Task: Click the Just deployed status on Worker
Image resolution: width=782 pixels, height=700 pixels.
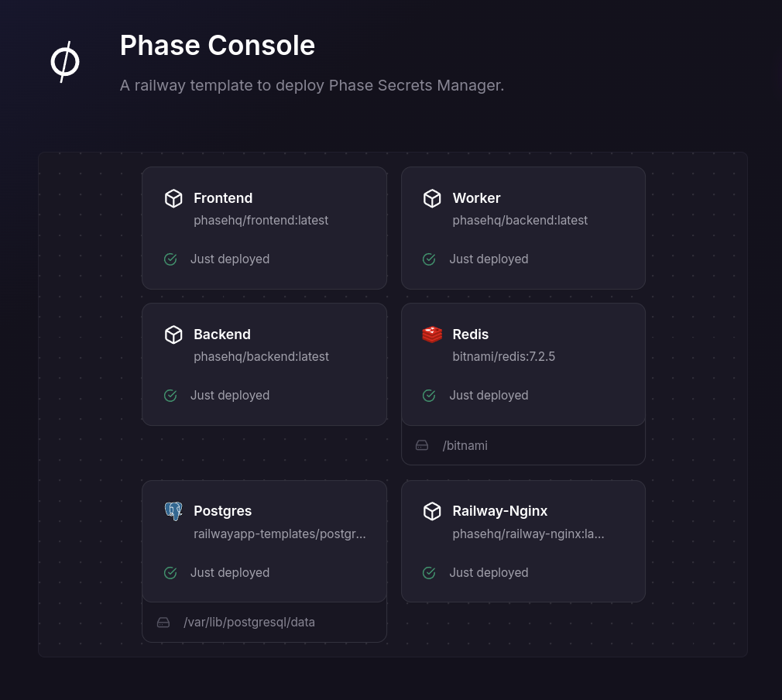Action: click(489, 259)
